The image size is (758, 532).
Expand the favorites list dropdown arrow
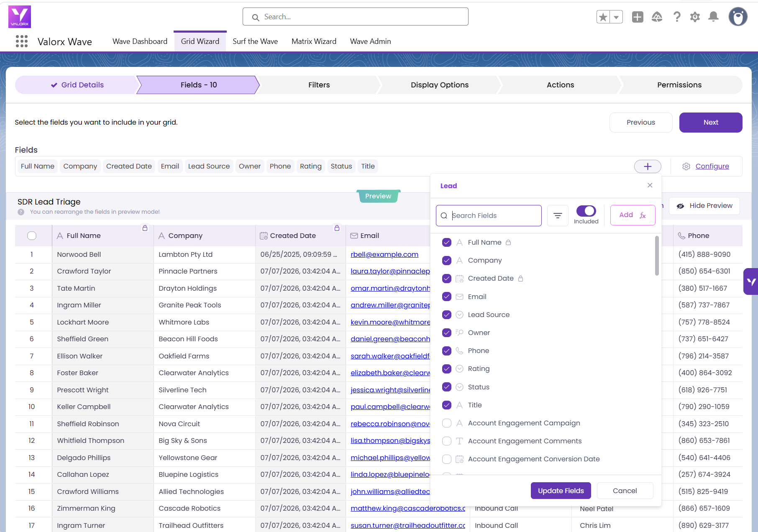[x=616, y=17]
